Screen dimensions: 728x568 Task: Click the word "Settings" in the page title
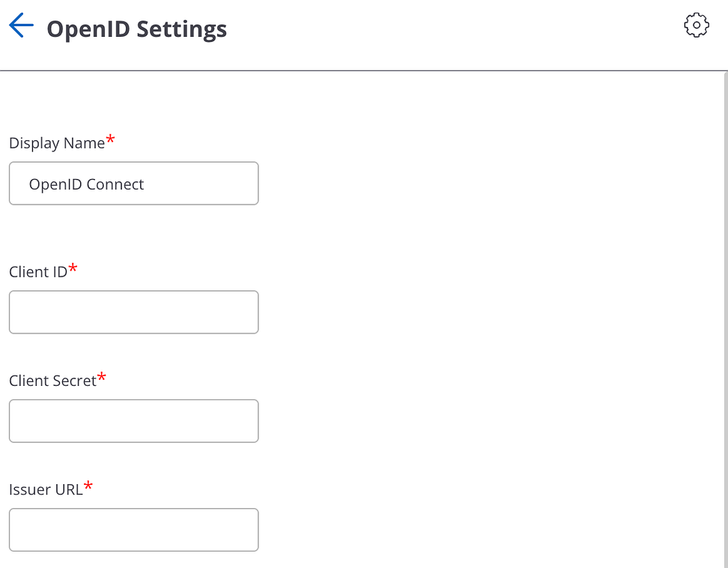pos(182,29)
